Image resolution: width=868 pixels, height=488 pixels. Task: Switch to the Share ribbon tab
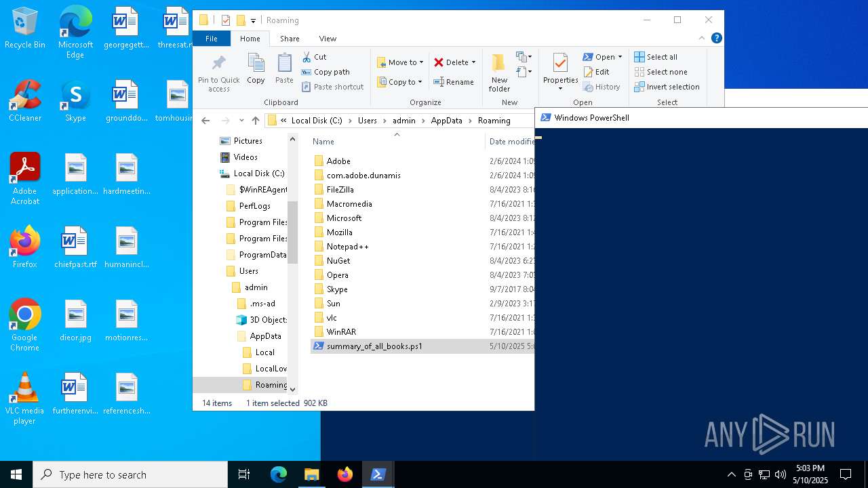click(290, 39)
